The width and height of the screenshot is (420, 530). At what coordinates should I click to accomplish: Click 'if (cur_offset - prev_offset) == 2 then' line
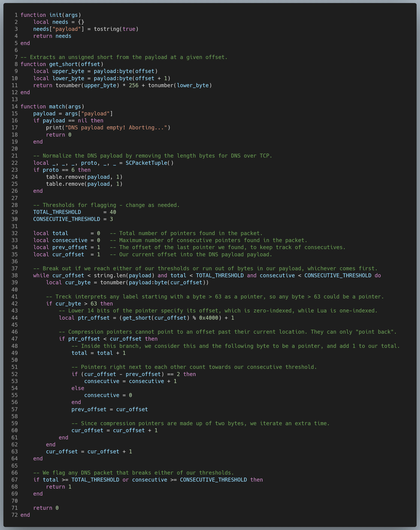click(x=134, y=374)
